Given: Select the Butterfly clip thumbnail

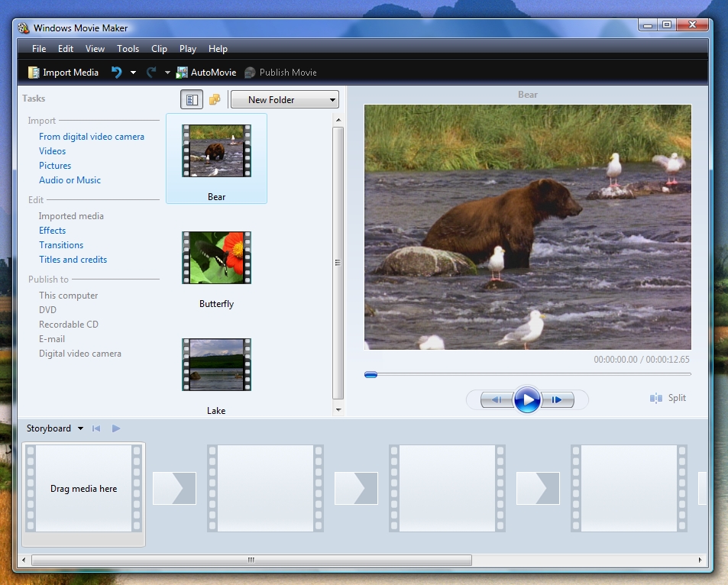Looking at the screenshot, I should pos(216,258).
